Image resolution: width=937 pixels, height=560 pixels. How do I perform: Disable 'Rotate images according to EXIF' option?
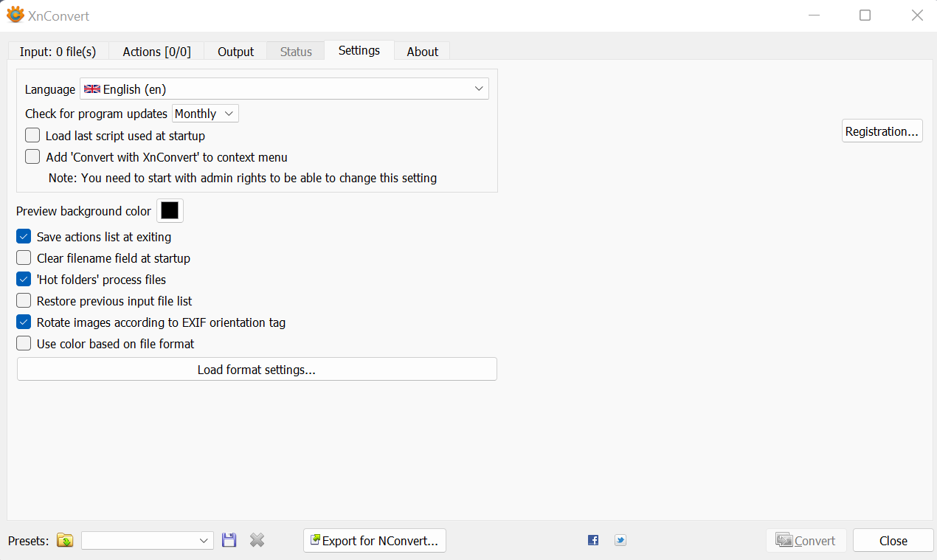(x=24, y=322)
